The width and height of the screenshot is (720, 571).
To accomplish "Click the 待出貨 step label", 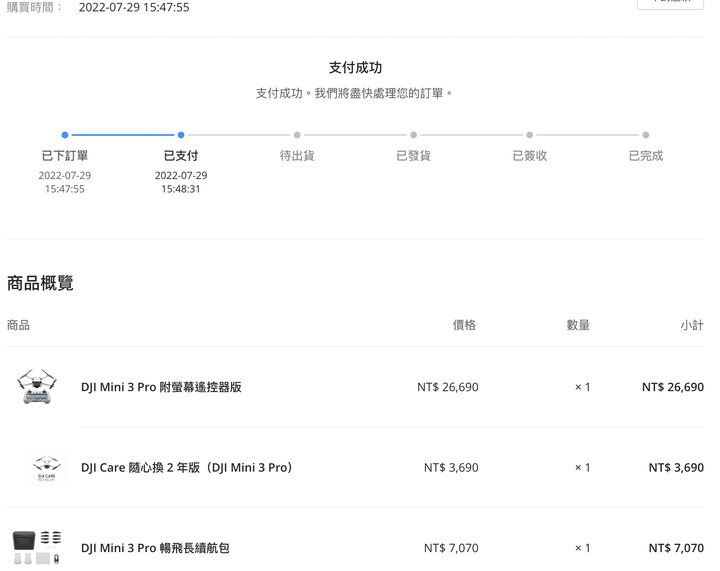I will tap(297, 156).
